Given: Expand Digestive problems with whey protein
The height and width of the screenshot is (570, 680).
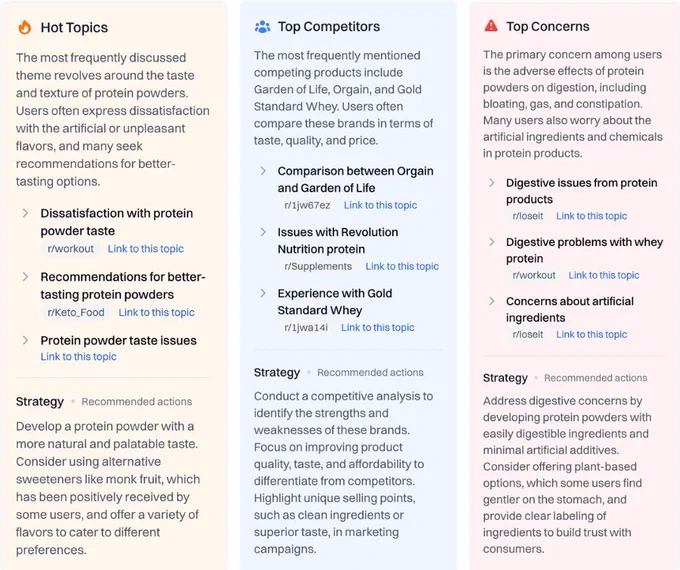Looking at the screenshot, I should click(x=491, y=242).
